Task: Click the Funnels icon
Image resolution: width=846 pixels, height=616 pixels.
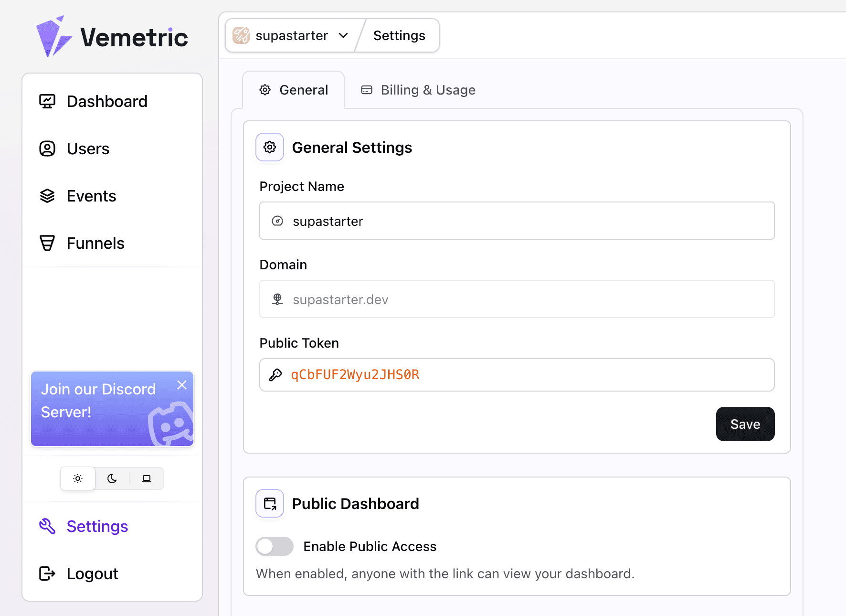Action: point(47,243)
